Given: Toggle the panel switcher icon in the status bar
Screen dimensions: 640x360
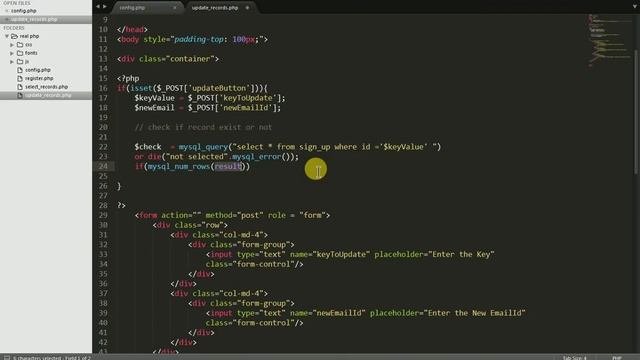Looking at the screenshot, I should [7, 358].
